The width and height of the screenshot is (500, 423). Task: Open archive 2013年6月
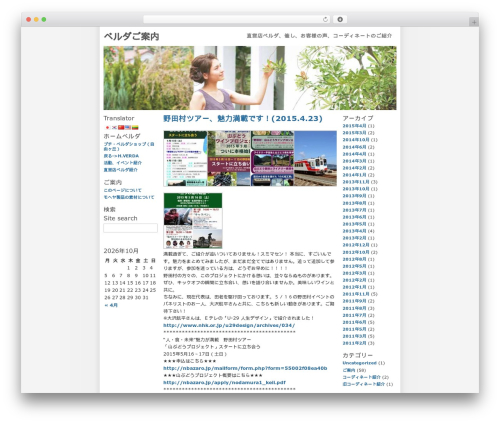pyautogui.click(x=354, y=217)
